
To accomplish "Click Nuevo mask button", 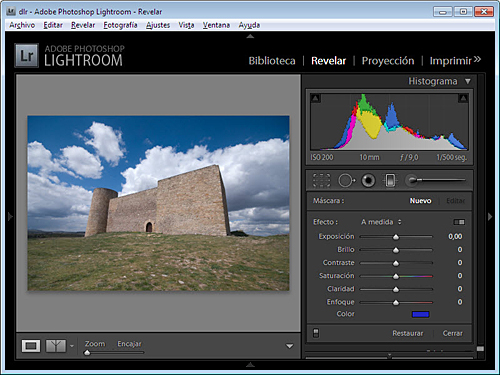I will [x=420, y=201].
